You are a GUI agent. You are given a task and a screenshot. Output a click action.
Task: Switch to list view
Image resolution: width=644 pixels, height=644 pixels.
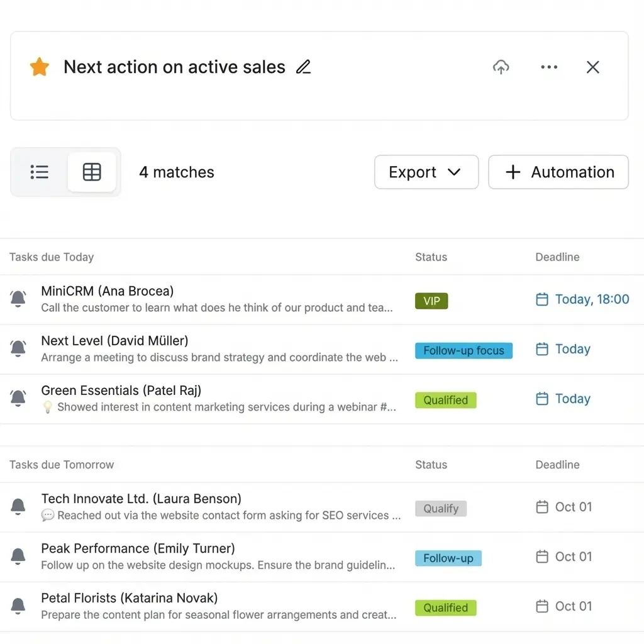pyautogui.click(x=40, y=172)
